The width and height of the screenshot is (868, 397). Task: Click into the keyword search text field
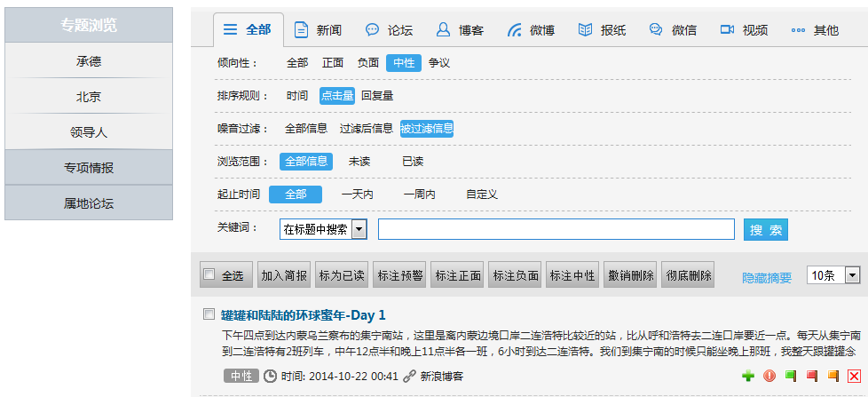coord(556,229)
